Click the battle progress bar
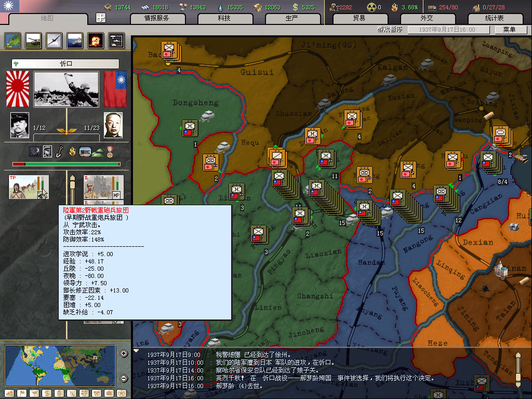Image resolution: width=532 pixels, height=399 pixels. 66,164
